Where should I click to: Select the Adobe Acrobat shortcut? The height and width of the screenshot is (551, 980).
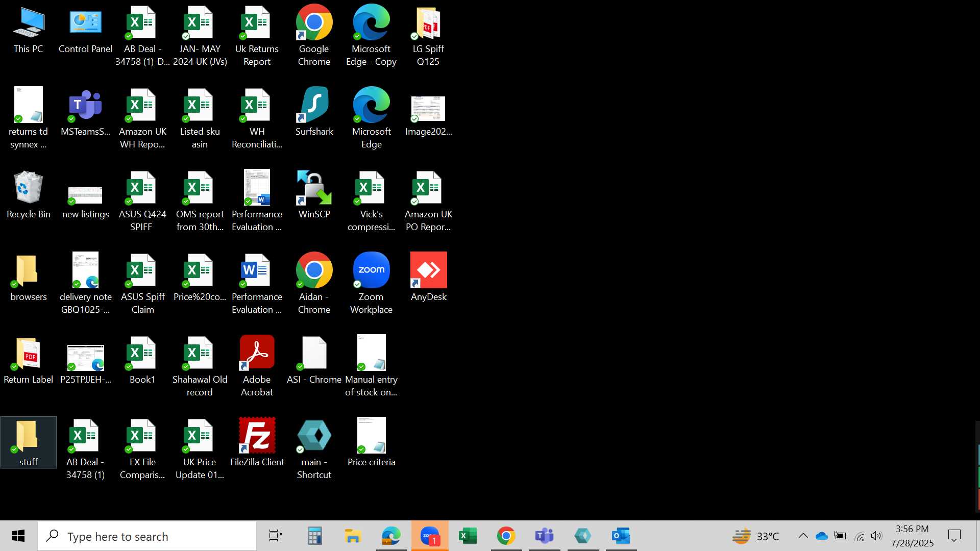tap(257, 366)
